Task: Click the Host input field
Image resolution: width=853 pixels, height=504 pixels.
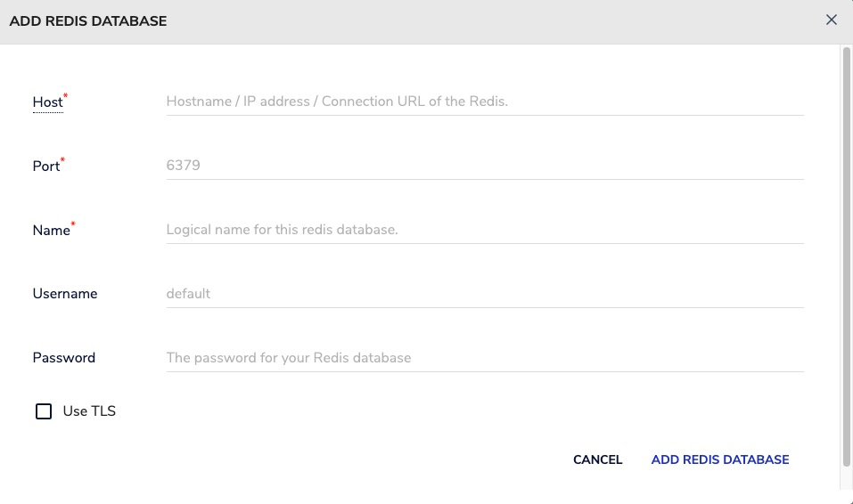Action: click(x=484, y=102)
